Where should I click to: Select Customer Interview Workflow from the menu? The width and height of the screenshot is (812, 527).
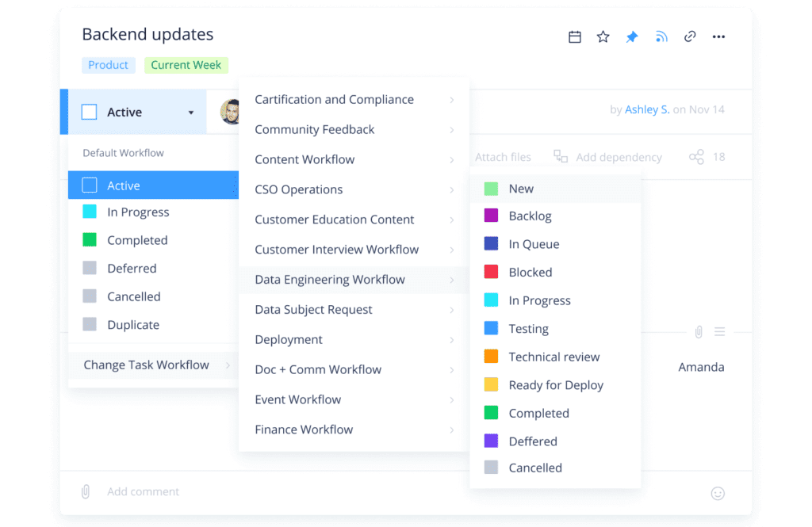(336, 249)
